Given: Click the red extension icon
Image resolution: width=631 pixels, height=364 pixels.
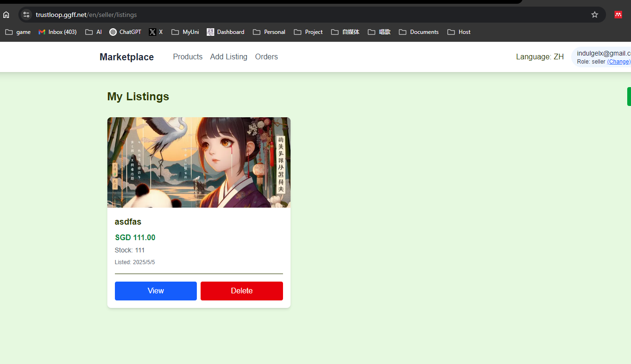Looking at the screenshot, I should tap(618, 15).
